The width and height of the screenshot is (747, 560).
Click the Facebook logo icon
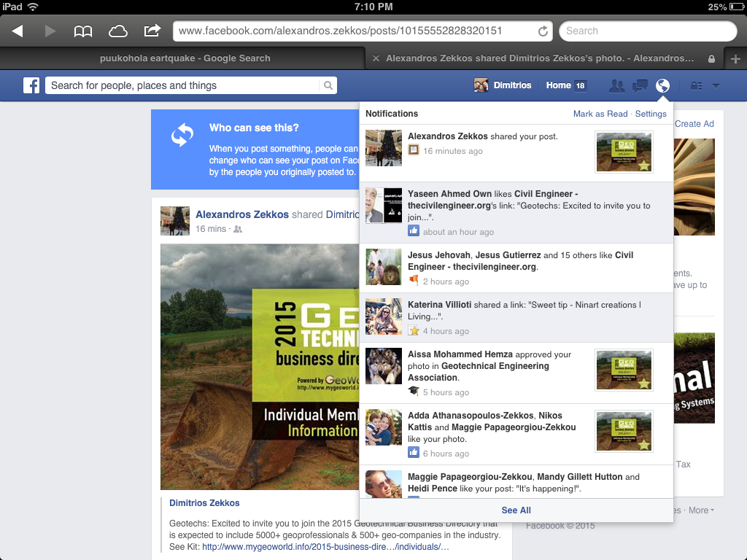(x=31, y=86)
